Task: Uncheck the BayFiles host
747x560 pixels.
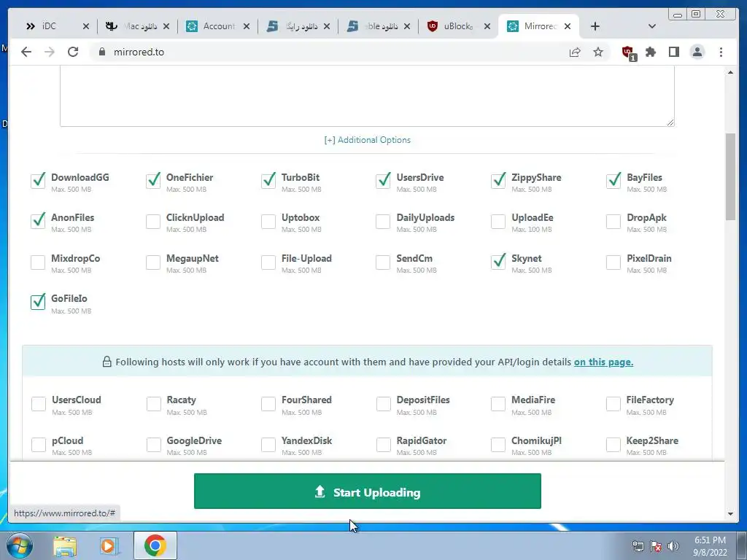Action: 614,181
